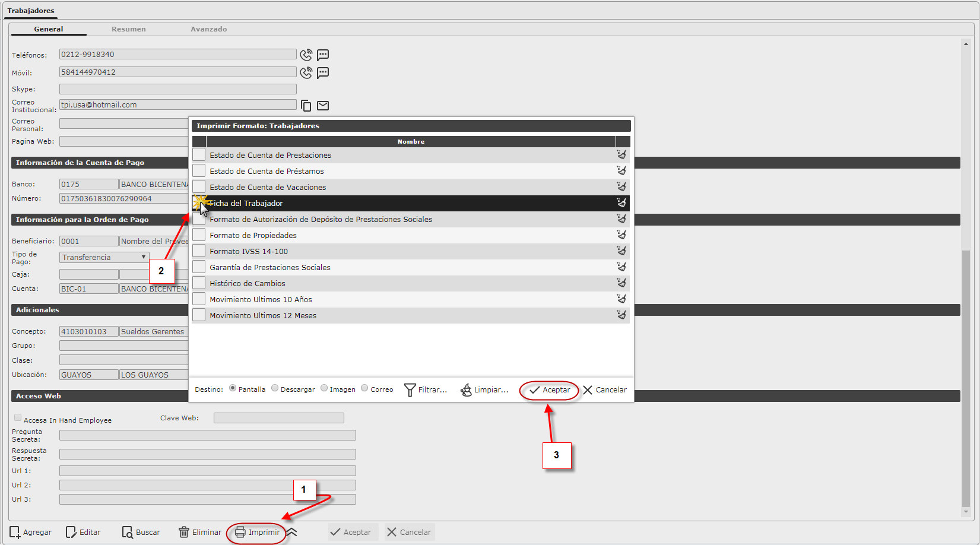Image resolution: width=980 pixels, height=545 pixels.
Task: Select the Movimiento Ultimos 12 Meses row
Action: (x=411, y=315)
